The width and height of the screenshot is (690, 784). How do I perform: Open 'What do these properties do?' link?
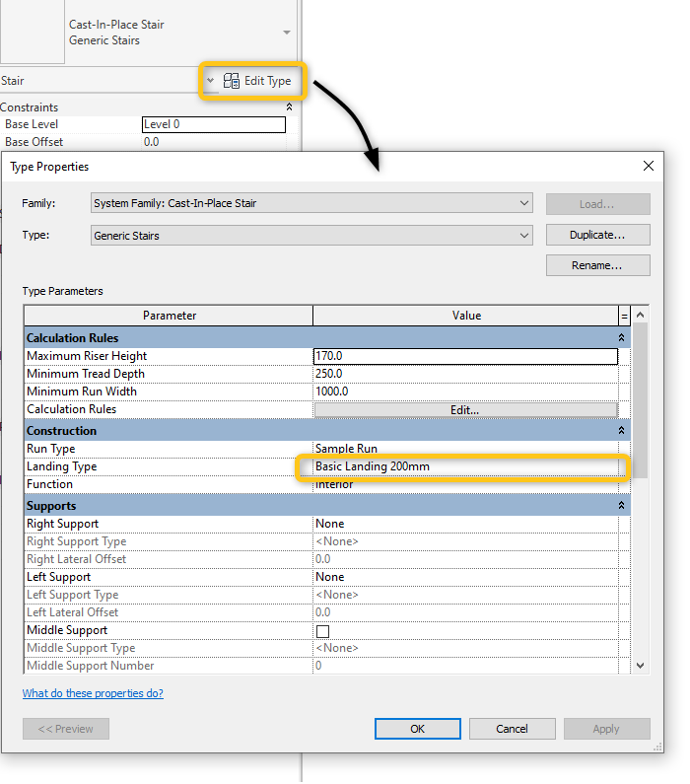93,693
